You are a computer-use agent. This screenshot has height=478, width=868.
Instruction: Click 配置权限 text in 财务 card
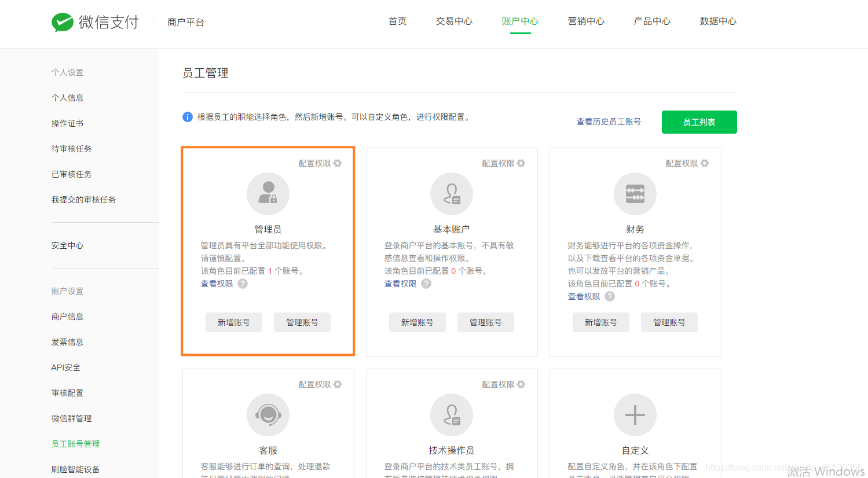tap(682, 163)
